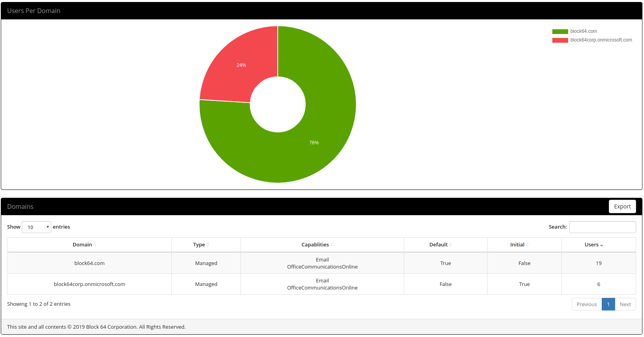Click Managed type in block64corp.onmicrosoft.com row

pos(206,284)
